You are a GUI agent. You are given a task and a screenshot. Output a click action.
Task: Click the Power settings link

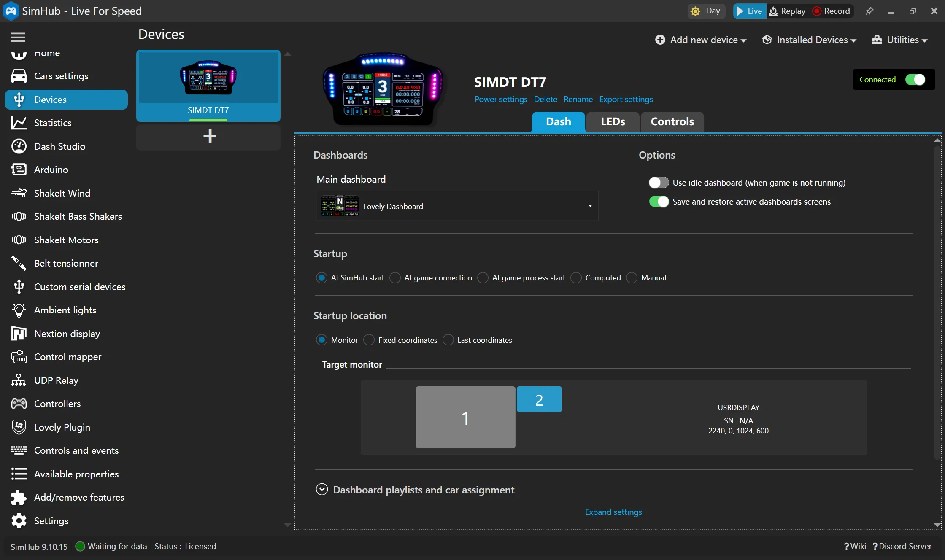click(501, 99)
